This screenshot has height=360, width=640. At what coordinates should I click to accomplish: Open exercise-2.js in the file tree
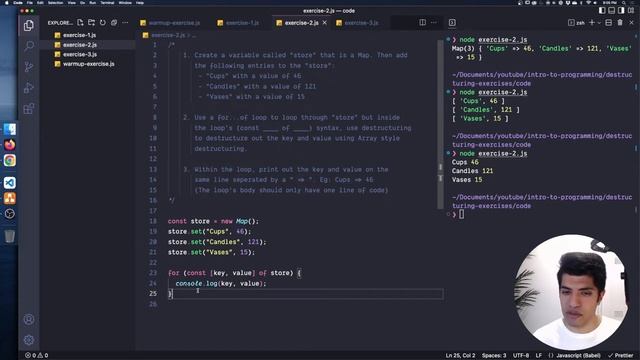pyautogui.click(x=80, y=44)
